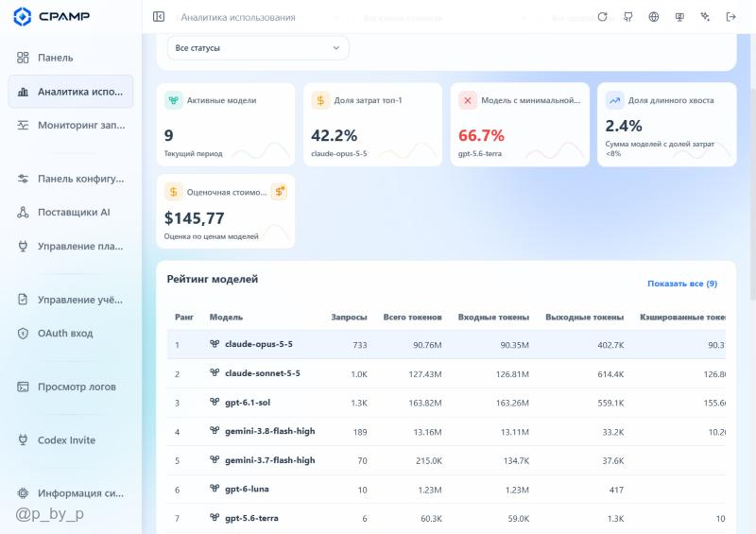Click the shield icon beside OAuth вход
Viewport: 756px width, 534px height.
click(x=23, y=334)
